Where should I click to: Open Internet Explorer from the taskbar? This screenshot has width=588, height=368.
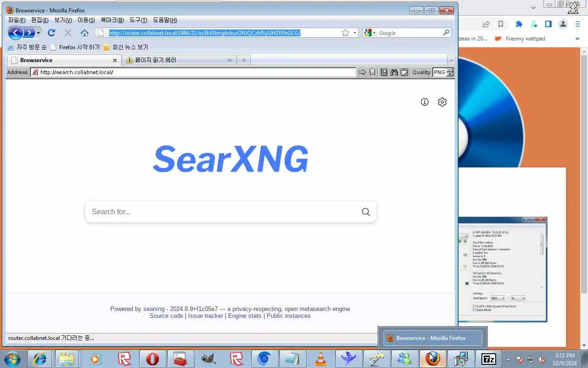pos(40,359)
